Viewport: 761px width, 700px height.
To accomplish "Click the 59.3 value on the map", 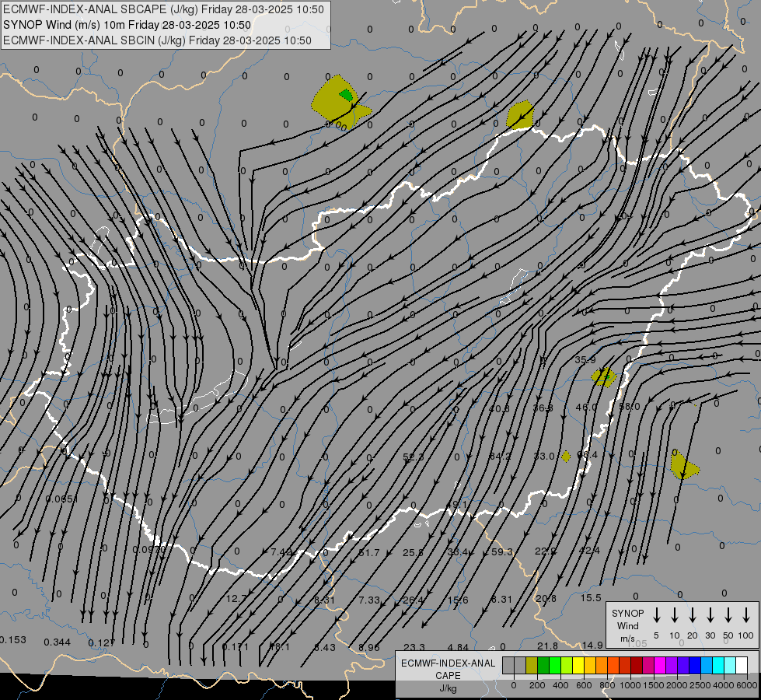I will click(x=502, y=552).
